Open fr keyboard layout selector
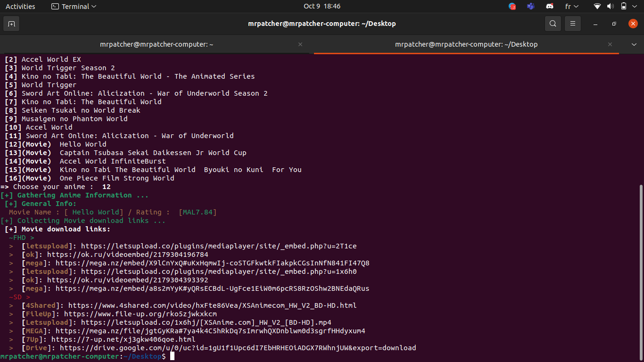Viewport: 644px width, 362px height. pyautogui.click(x=572, y=6)
